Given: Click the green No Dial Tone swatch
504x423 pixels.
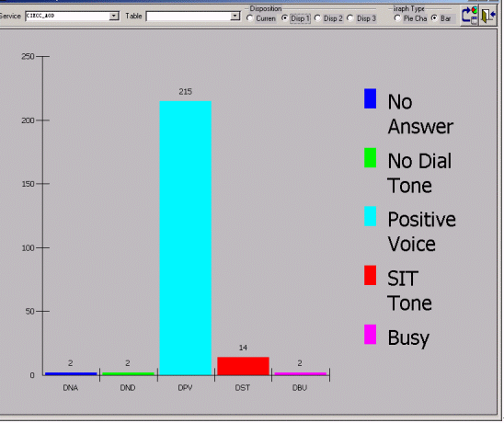Looking at the screenshot, I should [371, 158].
